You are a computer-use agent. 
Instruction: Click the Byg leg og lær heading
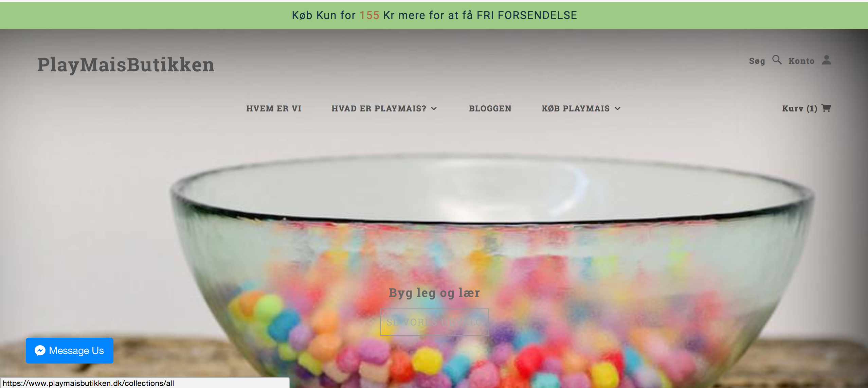click(434, 293)
